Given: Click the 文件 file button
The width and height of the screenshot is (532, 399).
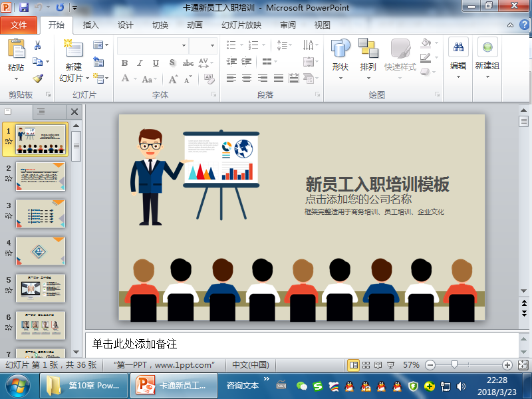Looking at the screenshot, I should (x=19, y=25).
